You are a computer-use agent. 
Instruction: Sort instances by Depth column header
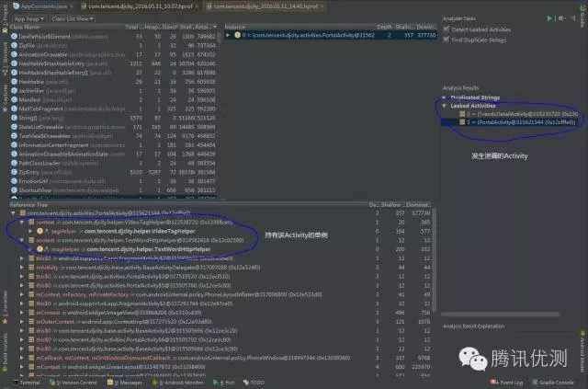[385, 27]
